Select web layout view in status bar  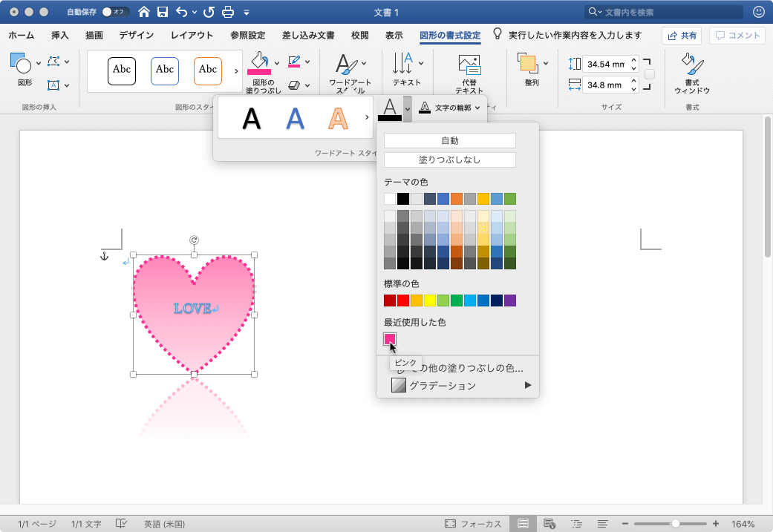pos(549,524)
